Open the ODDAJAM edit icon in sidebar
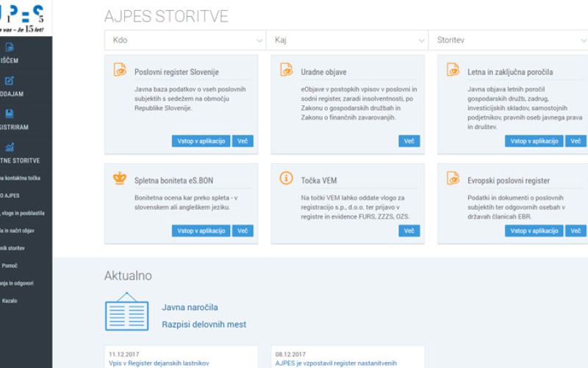The height and width of the screenshot is (368, 588). pyautogui.click(x=10, y=81)
